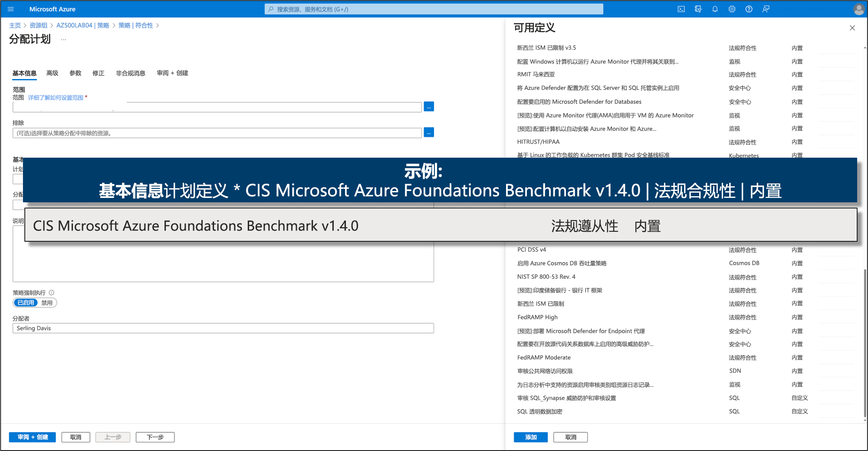868x451 pixels.
Task: Switch to the 基本信息 tab
Action: (24, 73)
